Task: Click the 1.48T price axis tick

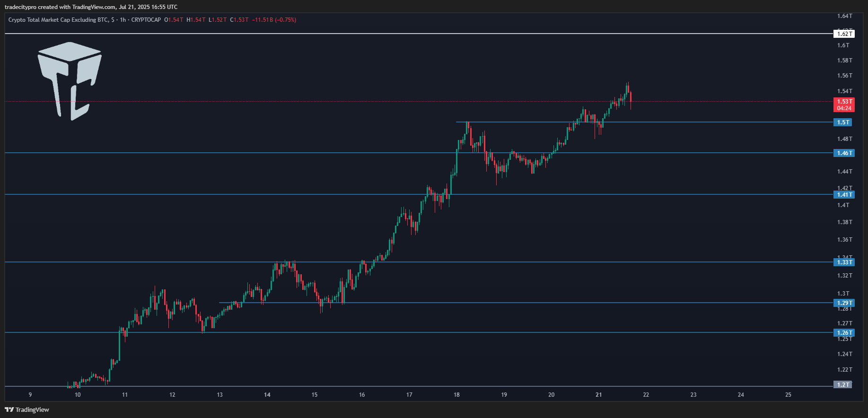Action: click(x=844, y=139)
